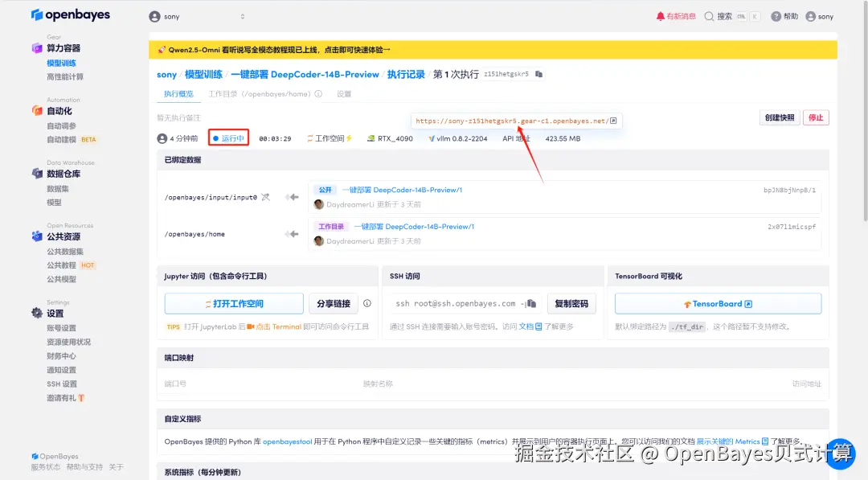Open the 工作目录 一键部署 DeepCoder-14B-Preview/1 link
This screenshot has height=480, width=868.
[x=414, y=227]
